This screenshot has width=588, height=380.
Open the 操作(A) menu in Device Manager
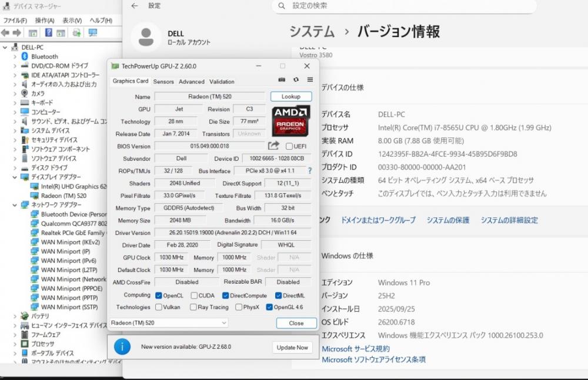coord(44,20)
